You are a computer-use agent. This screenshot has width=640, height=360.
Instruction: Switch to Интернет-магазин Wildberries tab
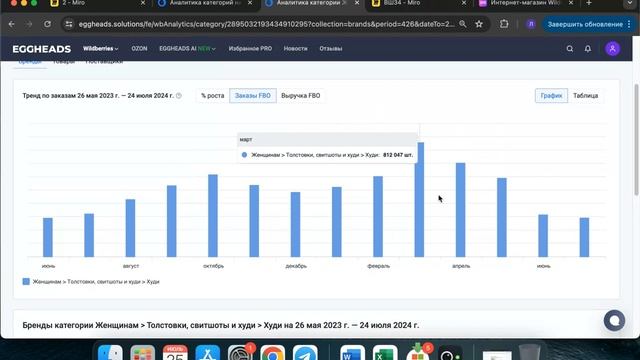[x=526, y=3]
